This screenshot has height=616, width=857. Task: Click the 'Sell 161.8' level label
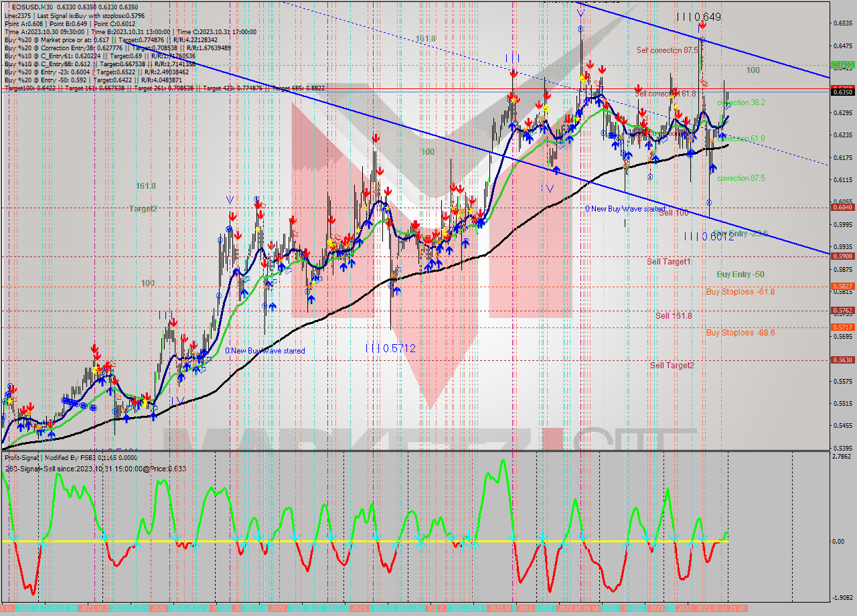click(x=674, y=316)
